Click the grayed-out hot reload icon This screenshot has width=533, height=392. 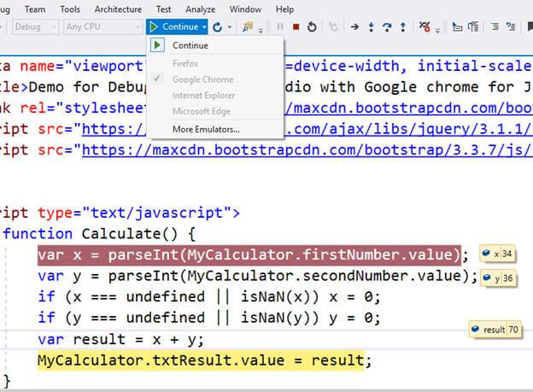(x=334, y=26)
